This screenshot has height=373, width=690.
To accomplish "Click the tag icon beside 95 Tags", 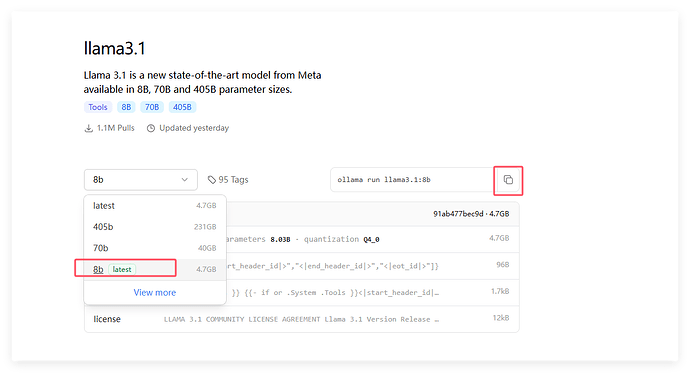I will coord(212,180).
